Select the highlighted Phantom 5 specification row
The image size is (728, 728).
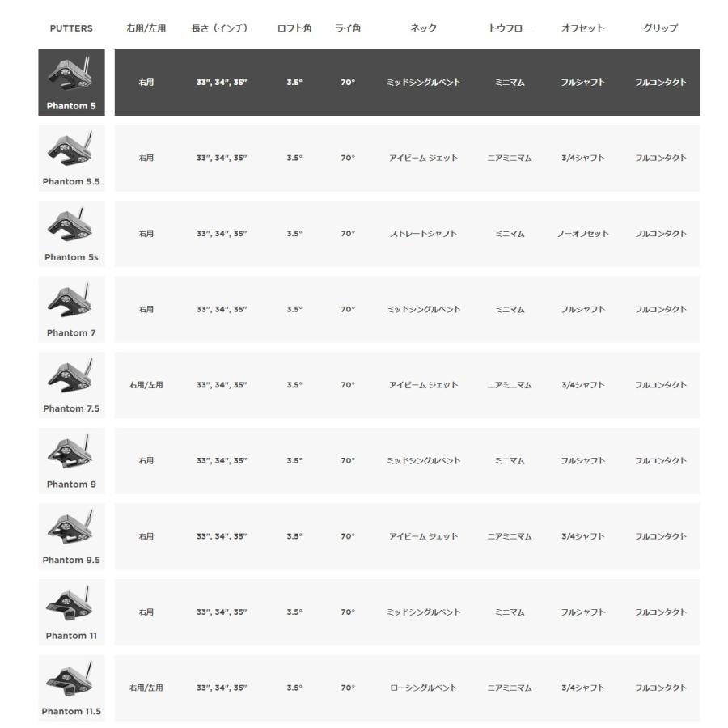(407, 83)
